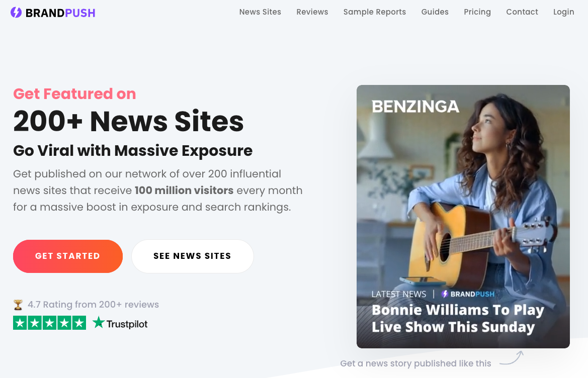
Task: Click the Bonnie Williams news story headline
Action: point(458,318)
